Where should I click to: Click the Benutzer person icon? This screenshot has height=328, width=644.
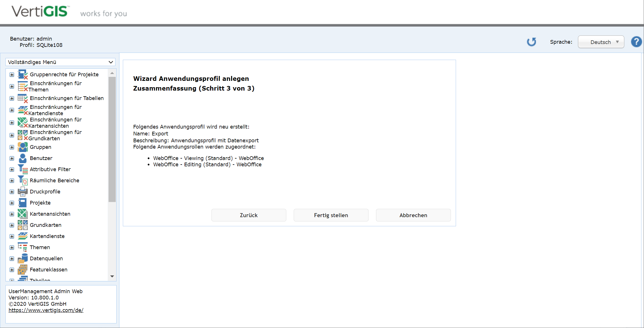[23, 158]
